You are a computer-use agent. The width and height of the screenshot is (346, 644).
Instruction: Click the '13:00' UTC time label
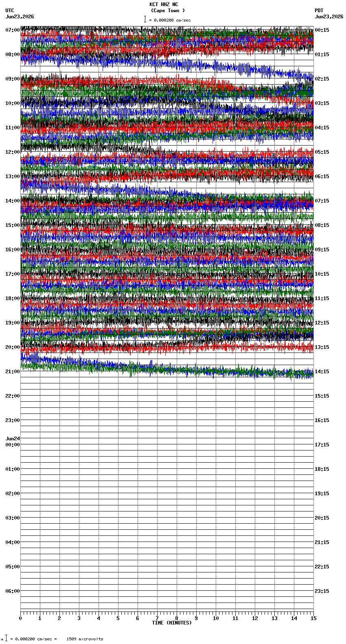(x=12, y=176)
